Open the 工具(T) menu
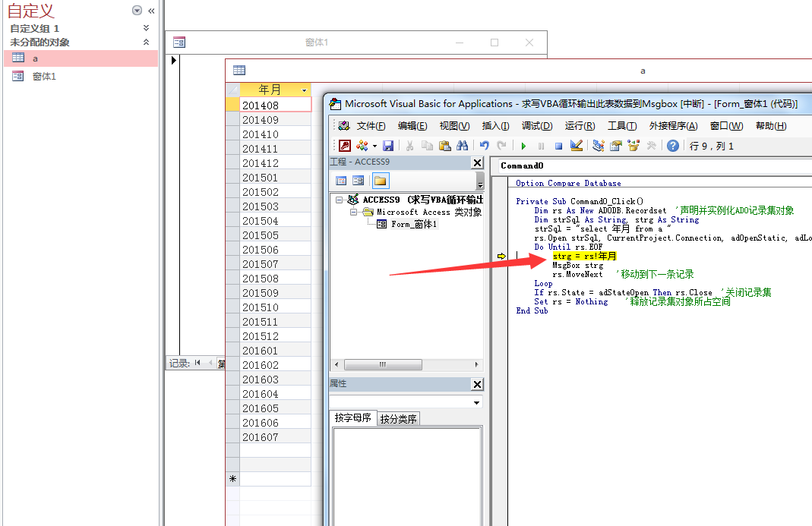This screenshot has height=526, width=812. [621, 126]
